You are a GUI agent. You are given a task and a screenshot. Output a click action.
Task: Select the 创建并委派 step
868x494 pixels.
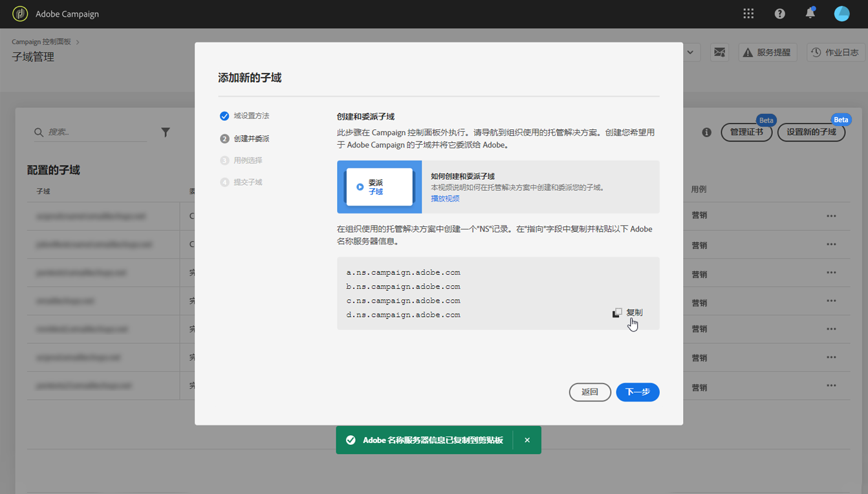pyautogui.click(x=244, y=138)
